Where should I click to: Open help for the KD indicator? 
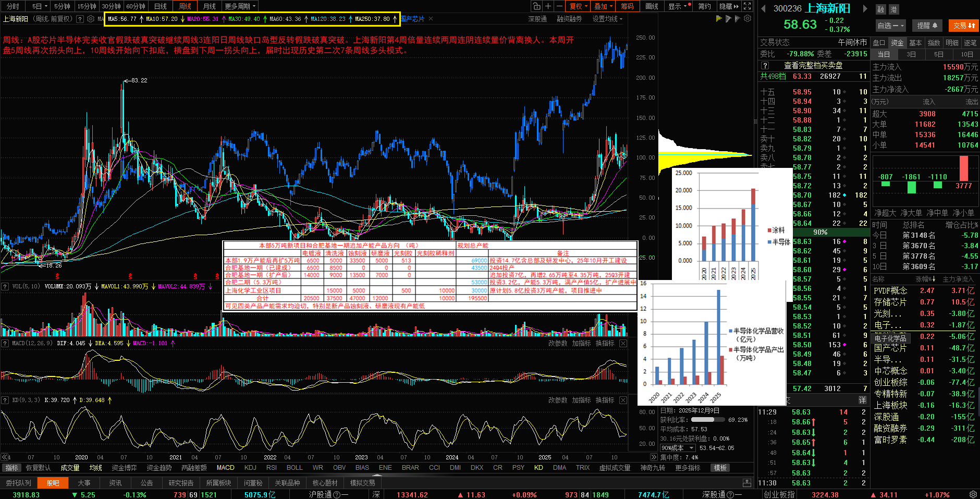pyautogui.click(x=5, y=400)
